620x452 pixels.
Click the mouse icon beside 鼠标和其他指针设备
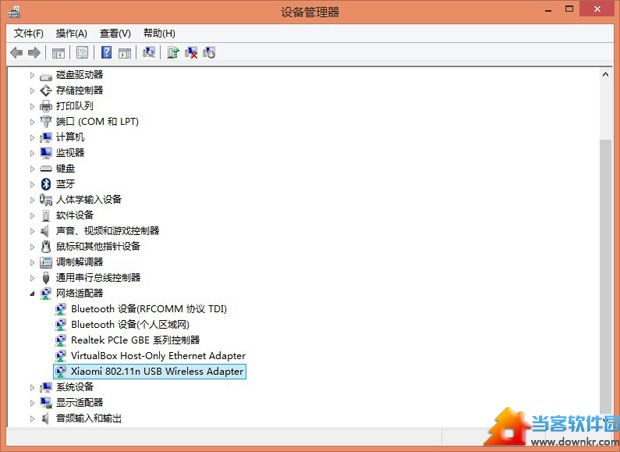click(x=46, y=246)
